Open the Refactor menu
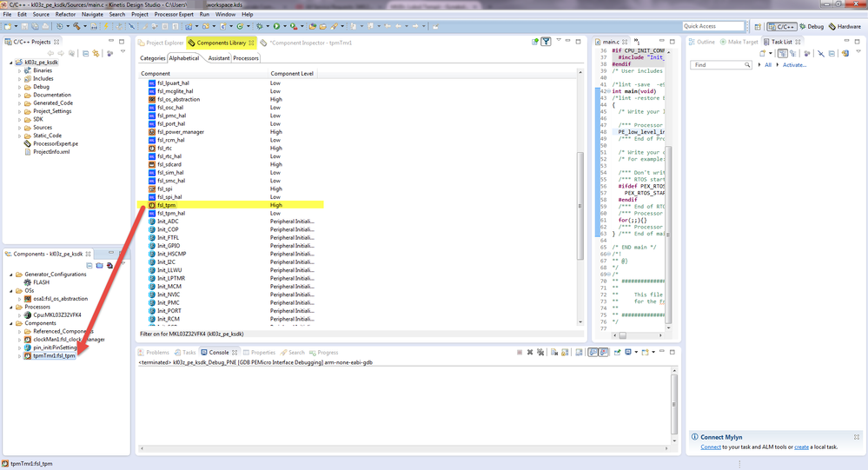The height and width of the screenshot is (470, 868). 65,15
